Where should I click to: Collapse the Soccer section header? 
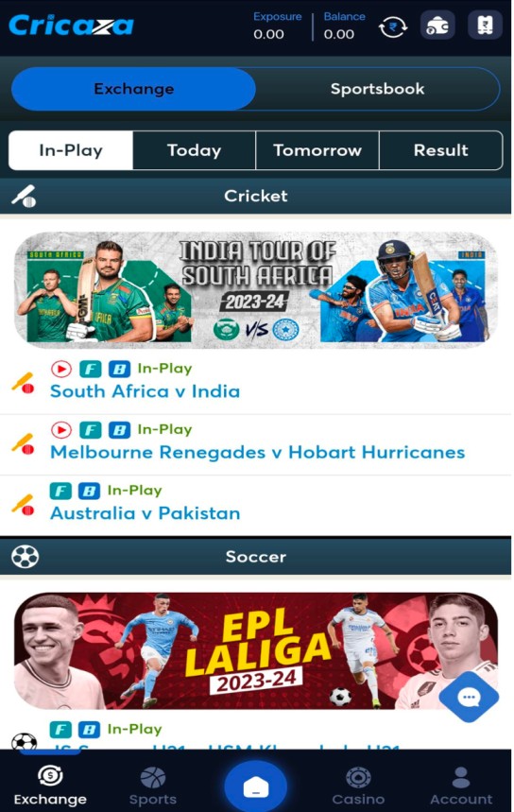coord(256,557)
